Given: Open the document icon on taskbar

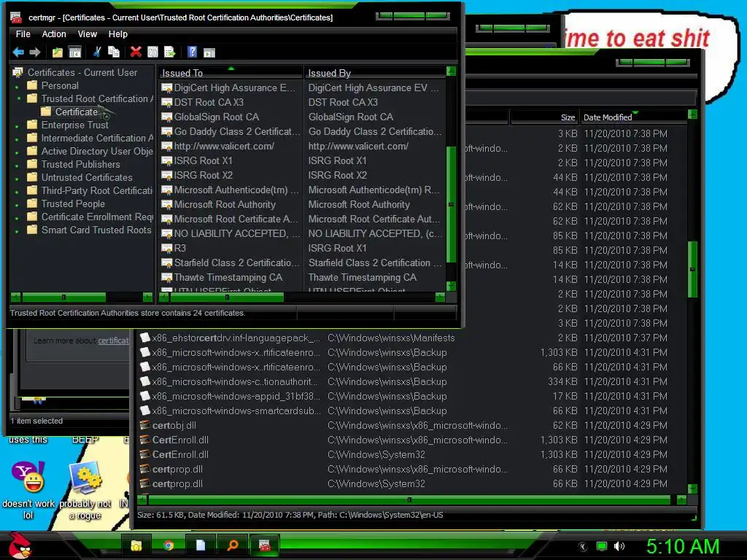Looking at the screenshot, I should [201, 545].
